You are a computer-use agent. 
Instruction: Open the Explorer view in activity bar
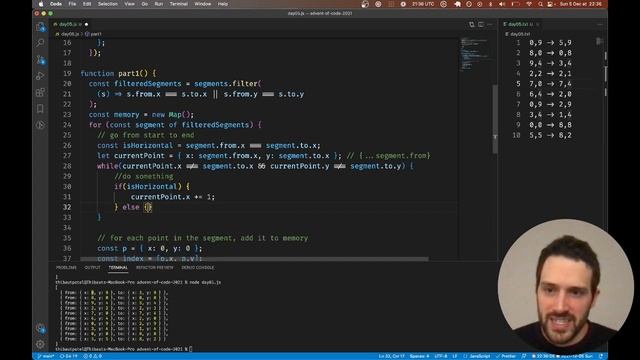(40, 27)
